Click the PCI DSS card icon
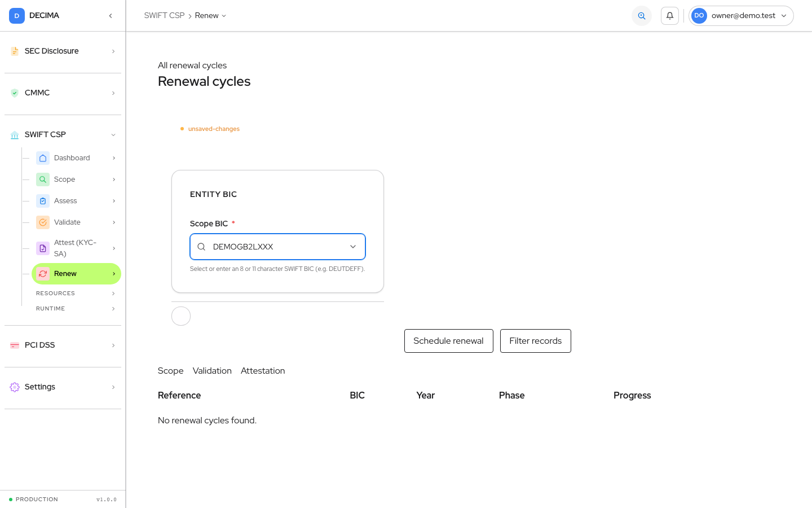812x508 pixels. 15,345
